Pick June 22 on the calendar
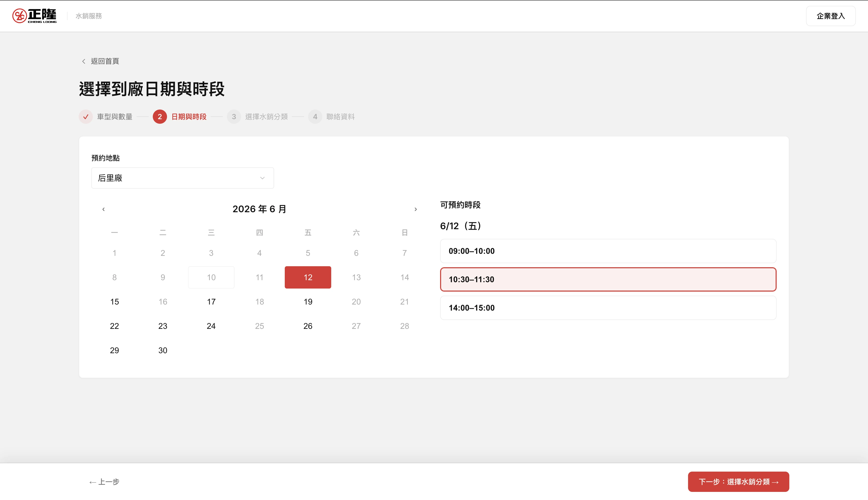 (114, 326)
